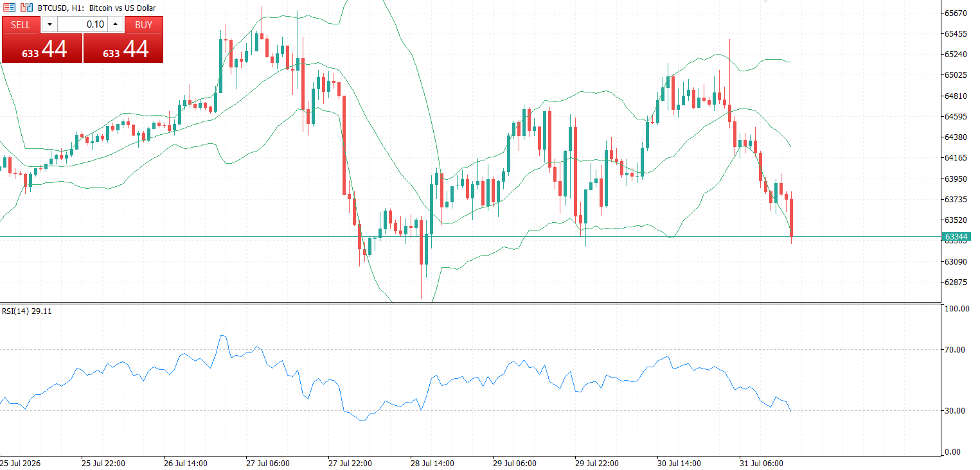The image size is (980, 470).
Task: Click the RSI 100.00 scale label
Action: click(x=957, y=309)
